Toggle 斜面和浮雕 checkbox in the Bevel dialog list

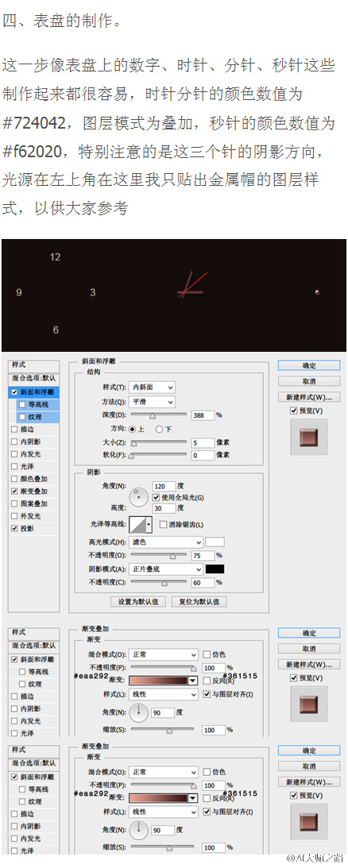[14, 392]
